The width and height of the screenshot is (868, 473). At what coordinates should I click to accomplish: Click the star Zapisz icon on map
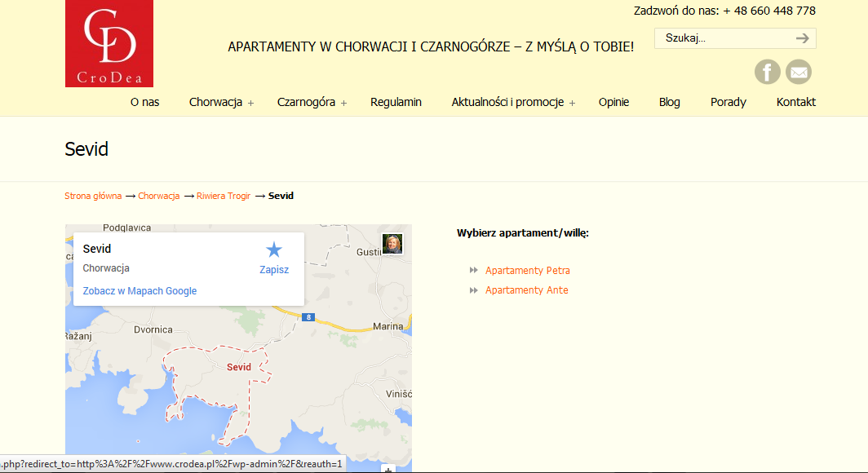click(274, 250)
